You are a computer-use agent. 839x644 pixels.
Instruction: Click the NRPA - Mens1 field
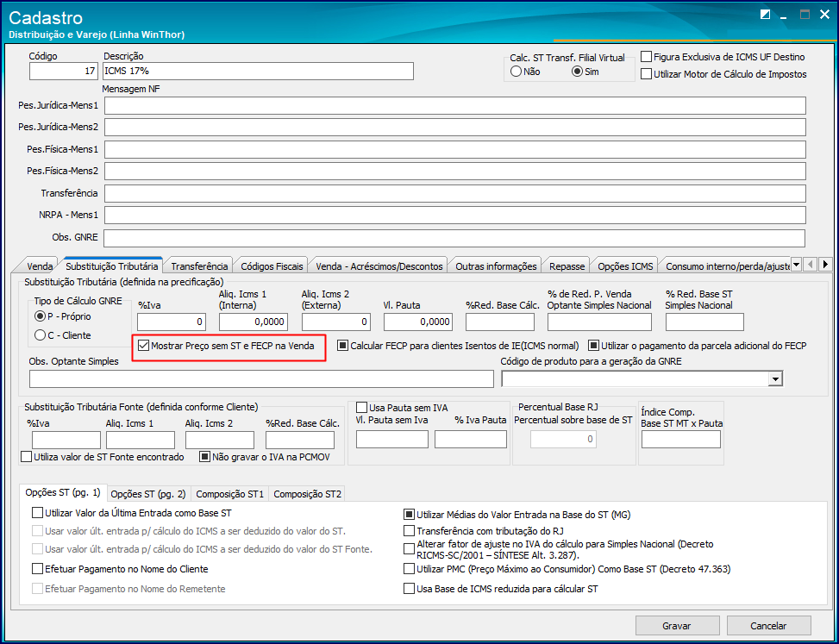point(454,215)
